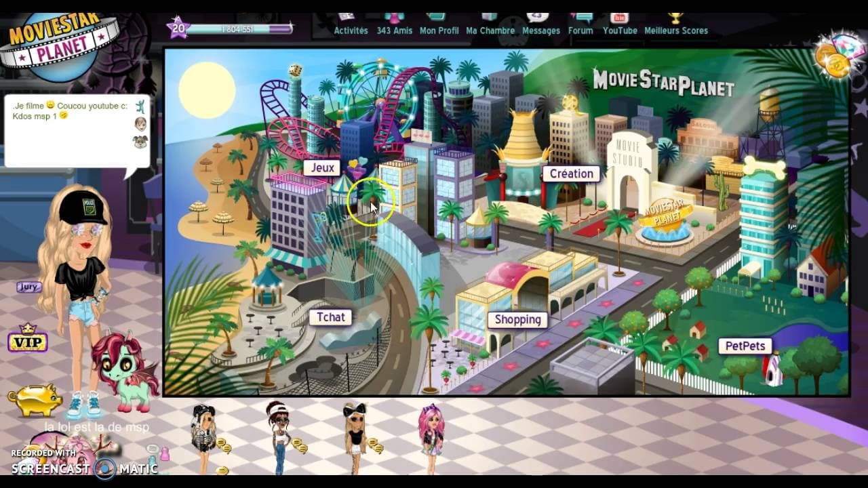Image resolution: width=868 pixels, height=488 pixels.
Task: Select the avatar with Mickey ears hat
Action: click(x=203, y=438)
